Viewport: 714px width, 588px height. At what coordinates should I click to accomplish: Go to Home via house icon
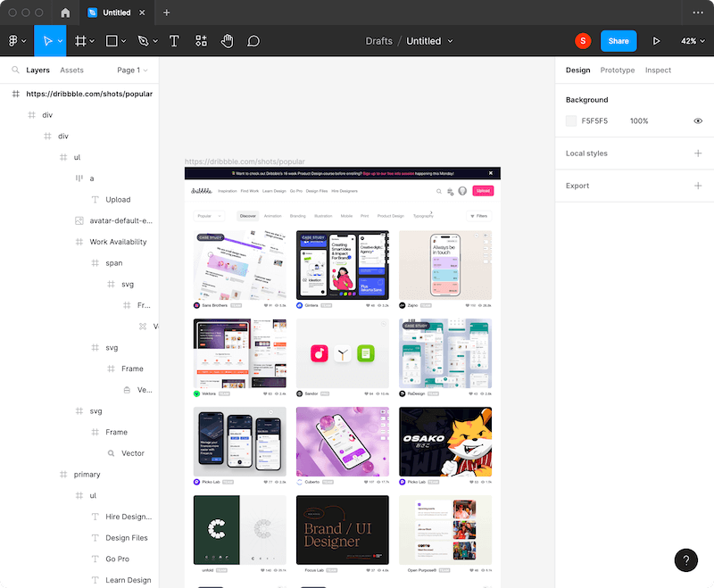(65, 12)
